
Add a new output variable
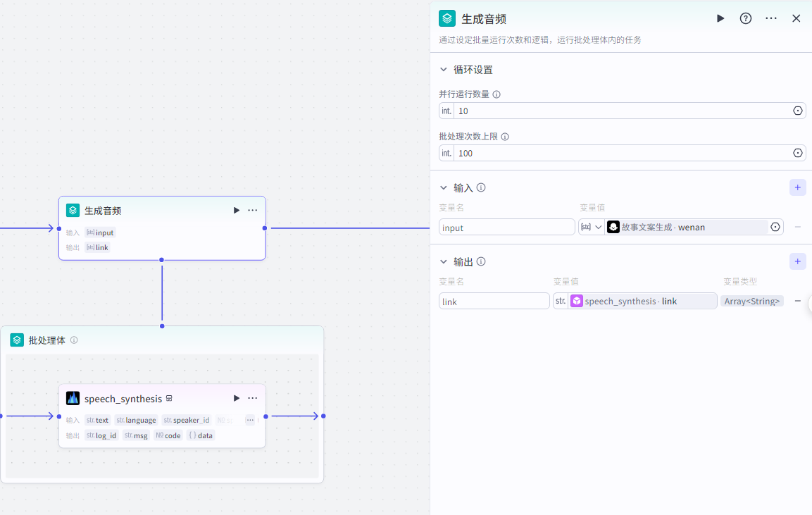tap(797, 261)
